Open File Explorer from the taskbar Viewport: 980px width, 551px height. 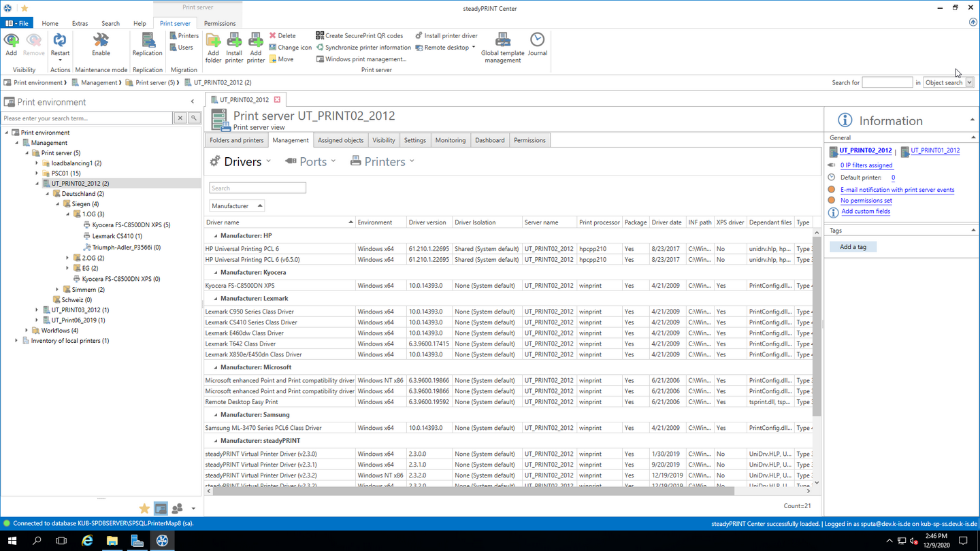112,541
